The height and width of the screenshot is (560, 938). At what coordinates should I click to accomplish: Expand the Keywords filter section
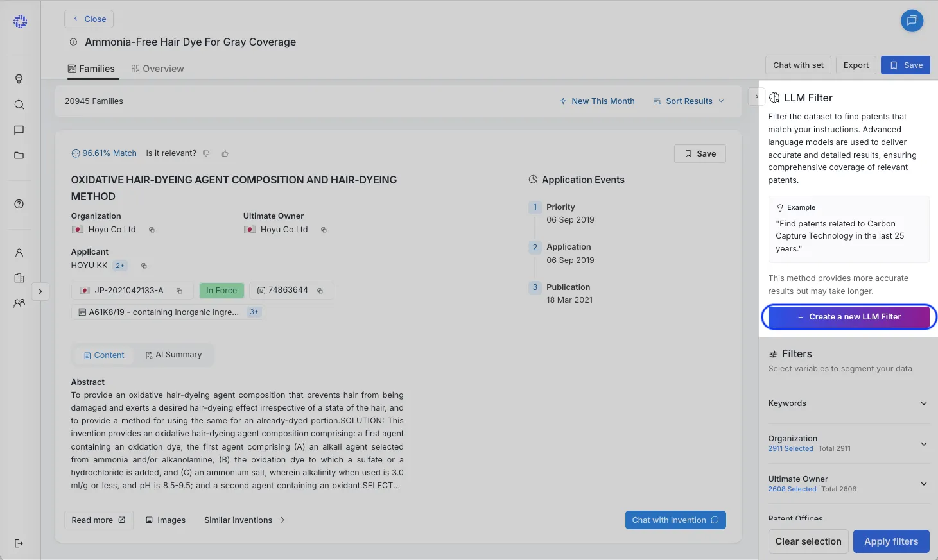pyautogui.click(x=848, y=403)
